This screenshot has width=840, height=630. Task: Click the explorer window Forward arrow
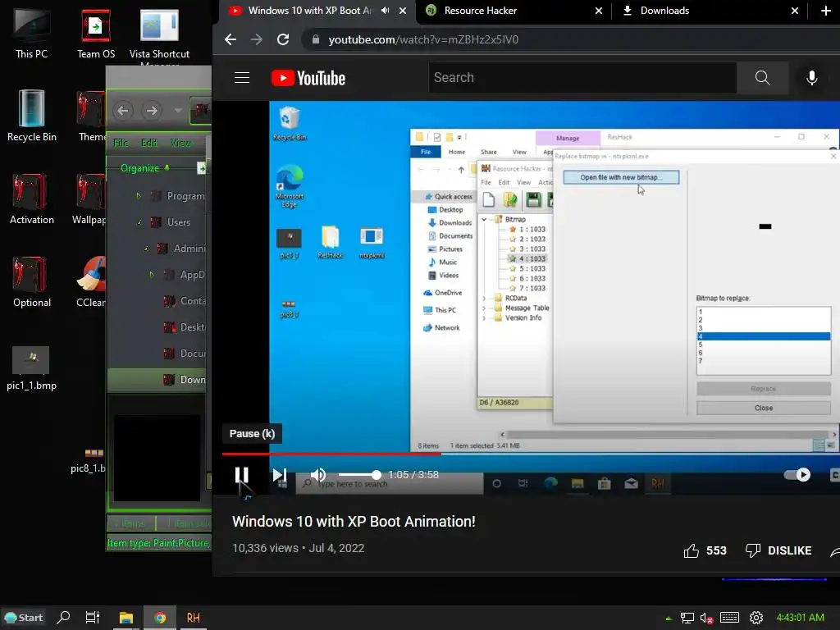[152, 111]
